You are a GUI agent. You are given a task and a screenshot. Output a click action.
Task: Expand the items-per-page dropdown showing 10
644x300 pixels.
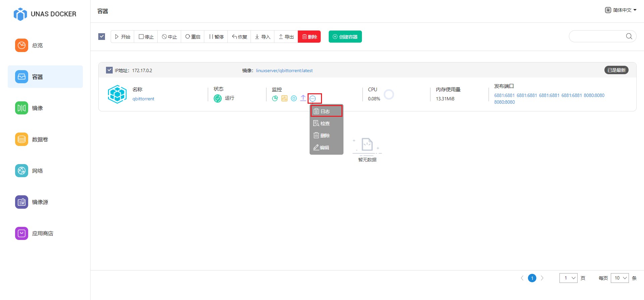point(620,278)
